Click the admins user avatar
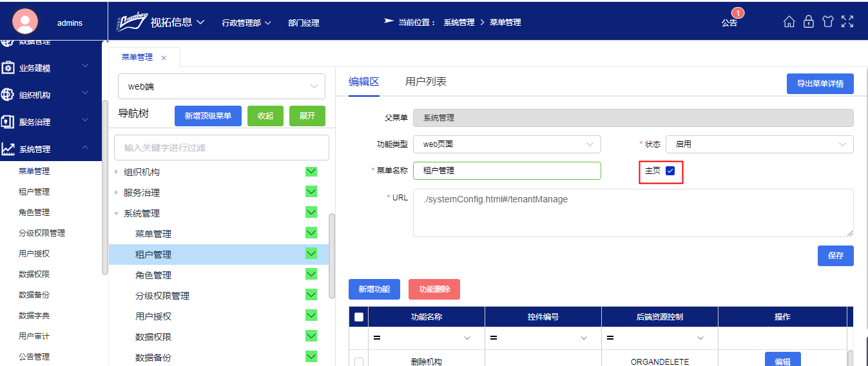This screenshot has width=868, height=366. pyautogui.click(x=25, y=22)
